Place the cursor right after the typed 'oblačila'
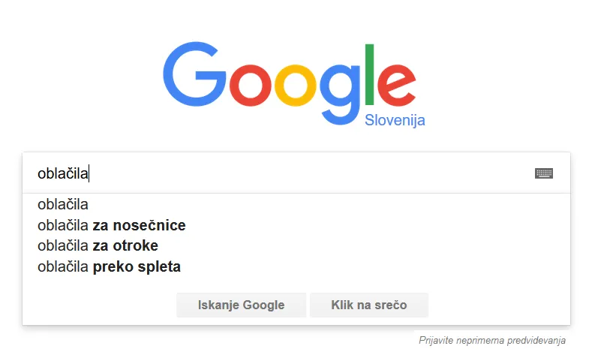Screen dimensions: 601x364 [89, 174]
